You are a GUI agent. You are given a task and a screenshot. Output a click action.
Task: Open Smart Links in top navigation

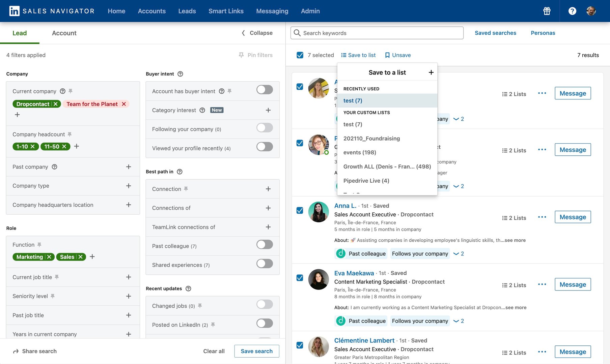tap(226, 11)
